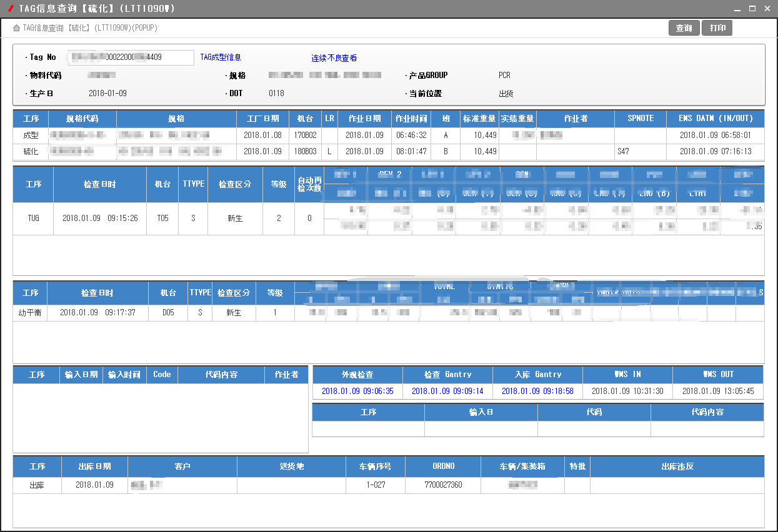Screen dimensions: 778x532
Task: Click the 检查 Gantry timestamp 09:09:14
Action: tap(447, 392)
